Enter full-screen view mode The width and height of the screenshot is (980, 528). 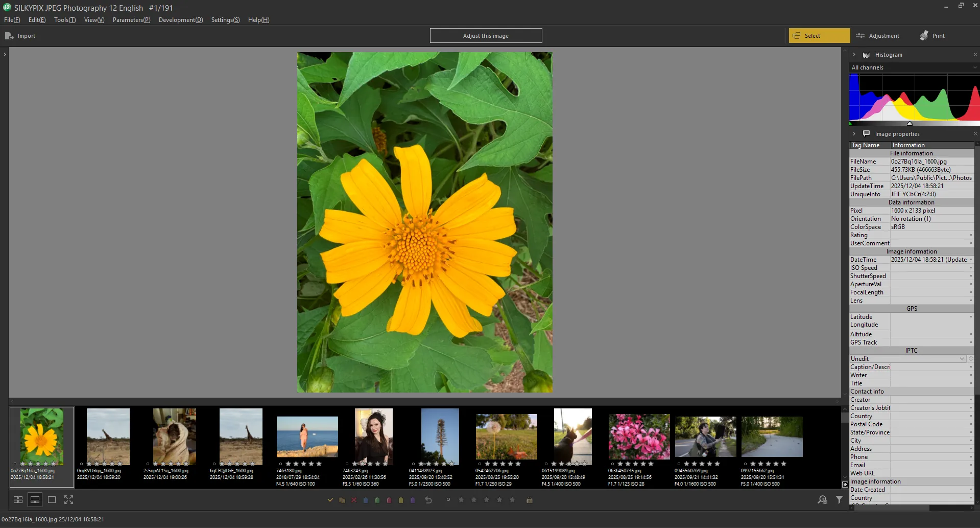coord(69,499)
